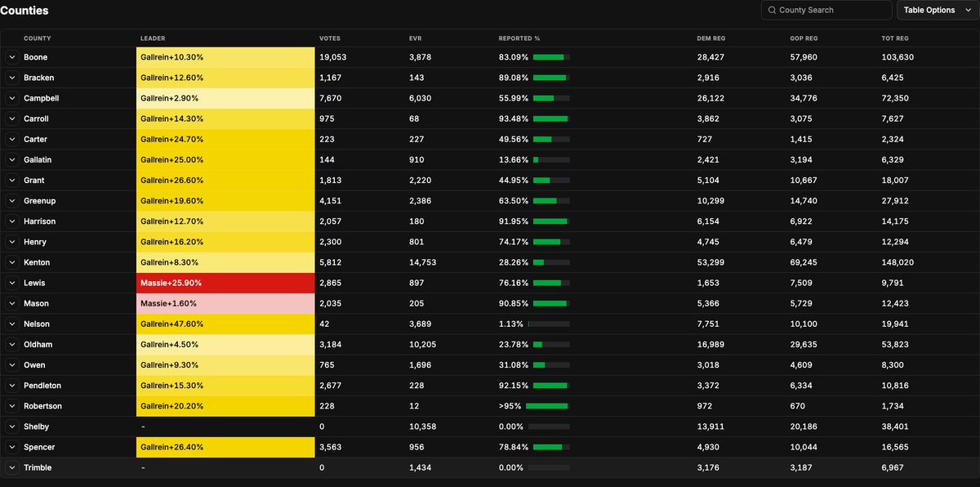
Task: Click Boone's votes value 19,053
Action: pyautogui.click(x=333, y=57)
